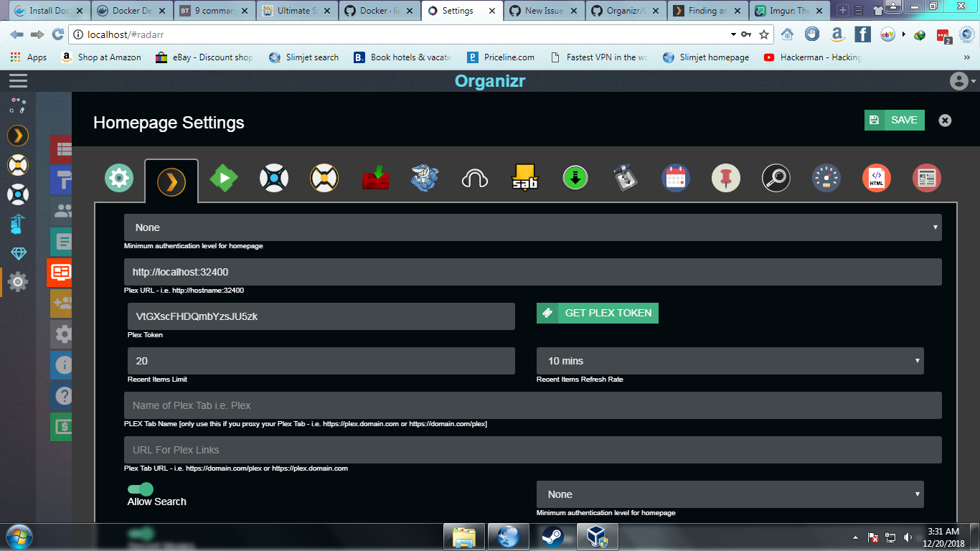Click the GET PLEX TOKEN button
This screenshot has height=551, width=980.
click(x=597, y=313)
